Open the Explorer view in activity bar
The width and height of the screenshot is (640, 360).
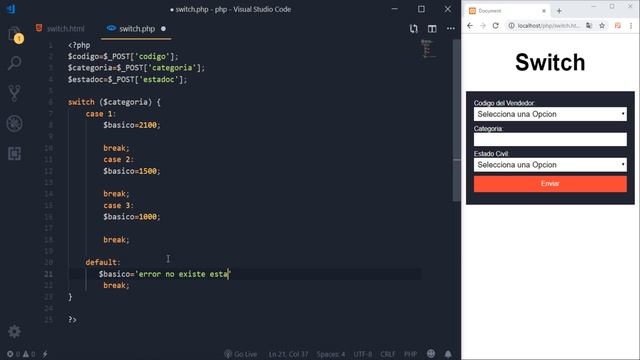[14, 33]
